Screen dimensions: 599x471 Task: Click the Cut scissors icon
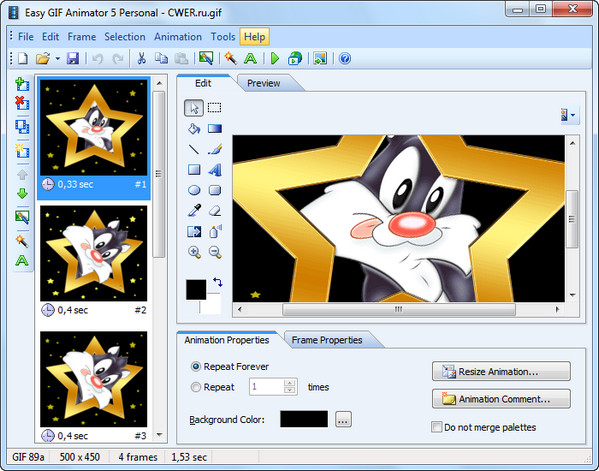(141, 58)
